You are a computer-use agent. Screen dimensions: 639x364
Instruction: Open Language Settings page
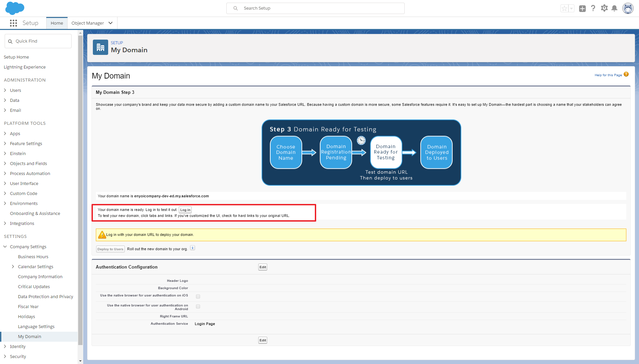(x=36, y=326)
